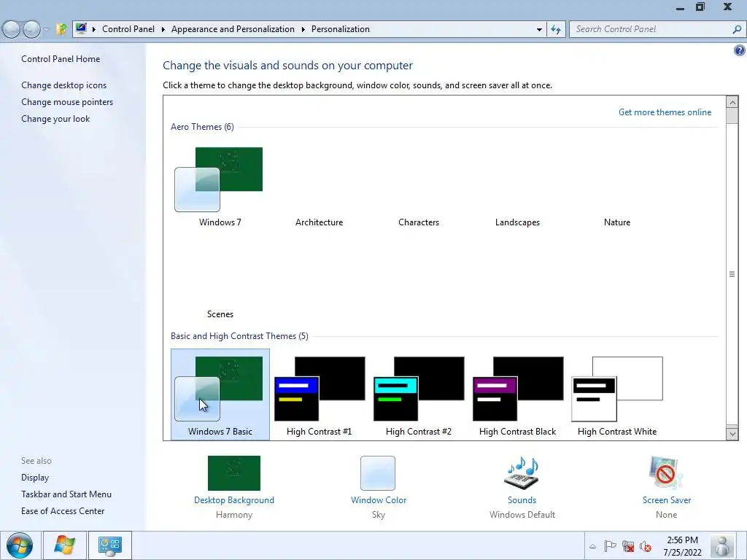Open the recent pages dropdown arrow
The height and width of the screenshot is (560, 747).
(46, 29)
